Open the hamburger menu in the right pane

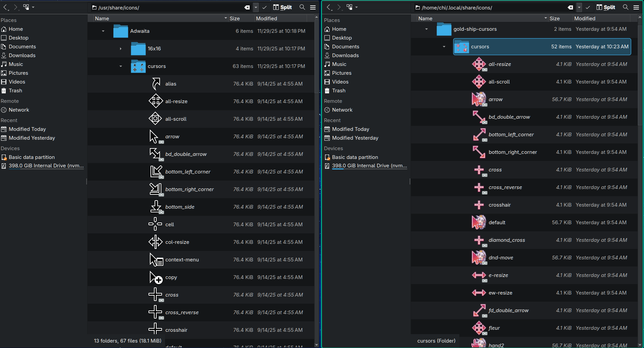coord(637,7)
